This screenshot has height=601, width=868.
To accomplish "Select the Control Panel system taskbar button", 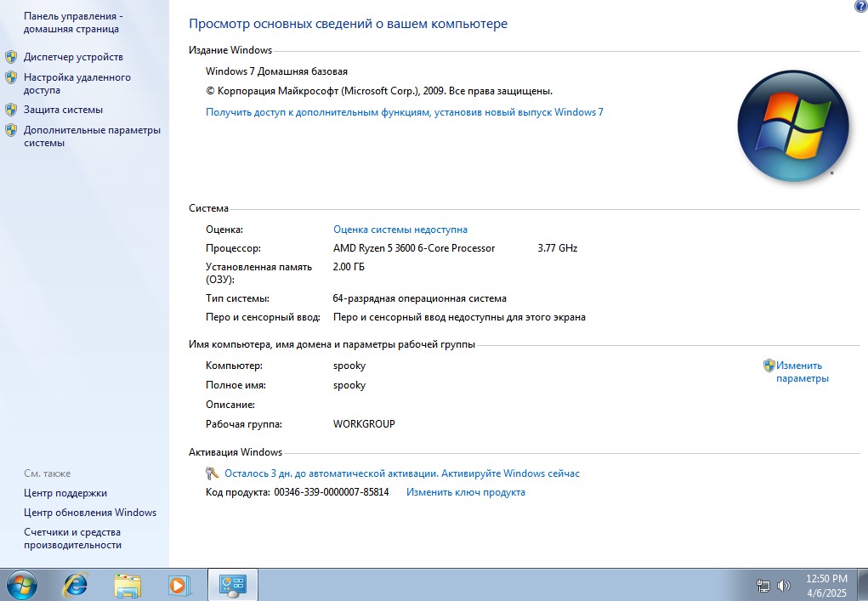I will (x=232, y=585).
